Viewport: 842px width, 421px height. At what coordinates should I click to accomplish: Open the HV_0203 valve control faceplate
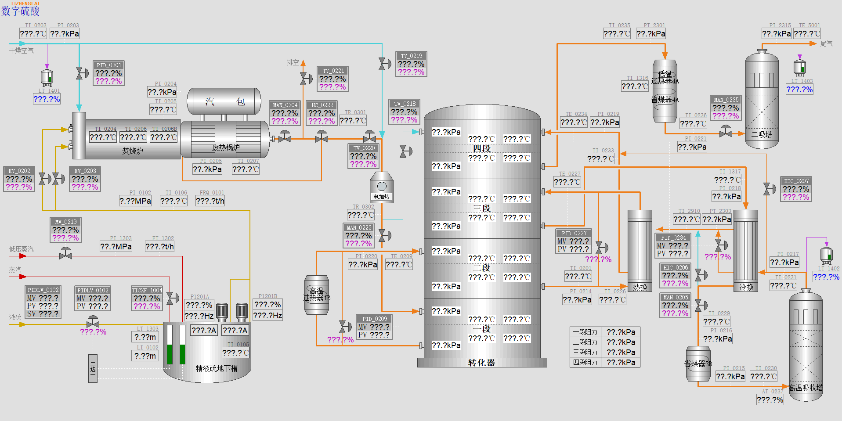click(84, 179)
